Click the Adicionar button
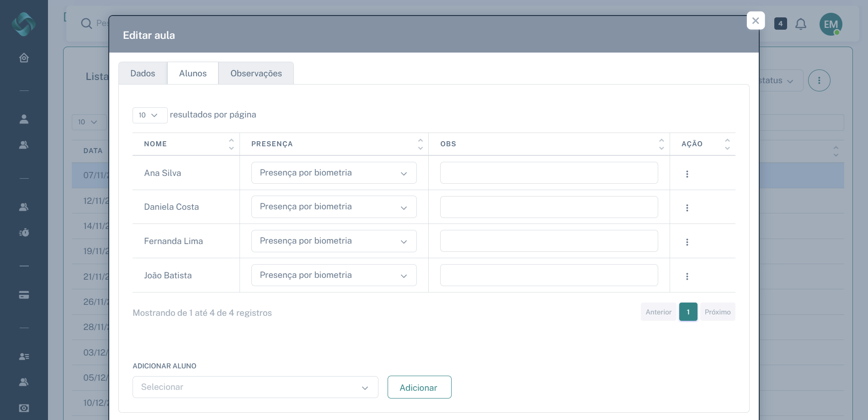 (419, 388)
